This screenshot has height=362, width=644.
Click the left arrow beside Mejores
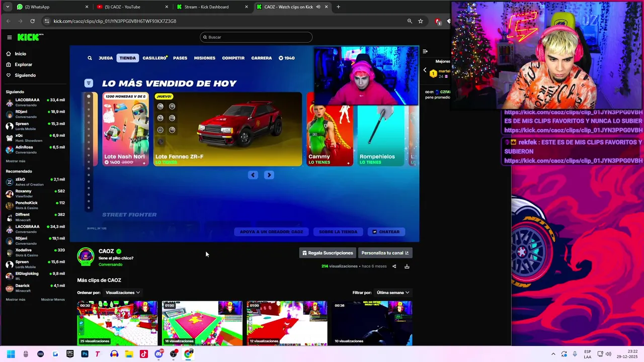425,70
